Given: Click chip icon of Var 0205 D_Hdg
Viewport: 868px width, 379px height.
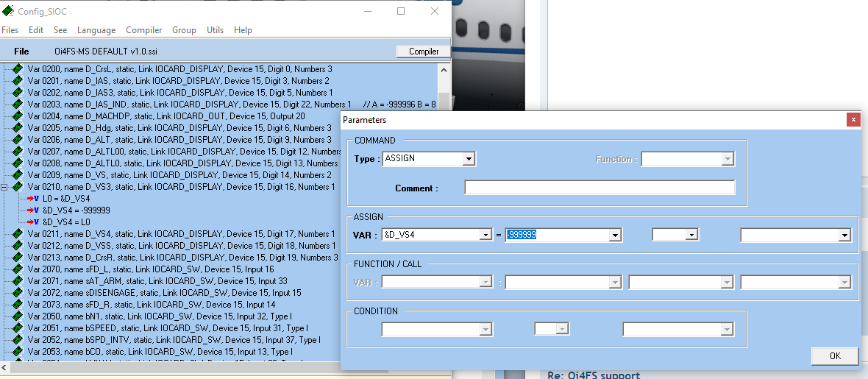Looking at the screenshot, I should click(18, 128).
